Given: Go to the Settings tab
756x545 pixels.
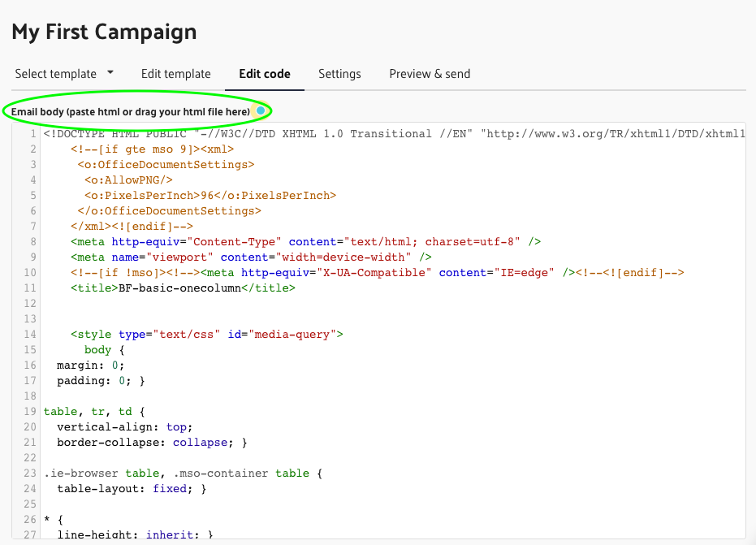Looking at the screenshot, I should tap(339, 74).
